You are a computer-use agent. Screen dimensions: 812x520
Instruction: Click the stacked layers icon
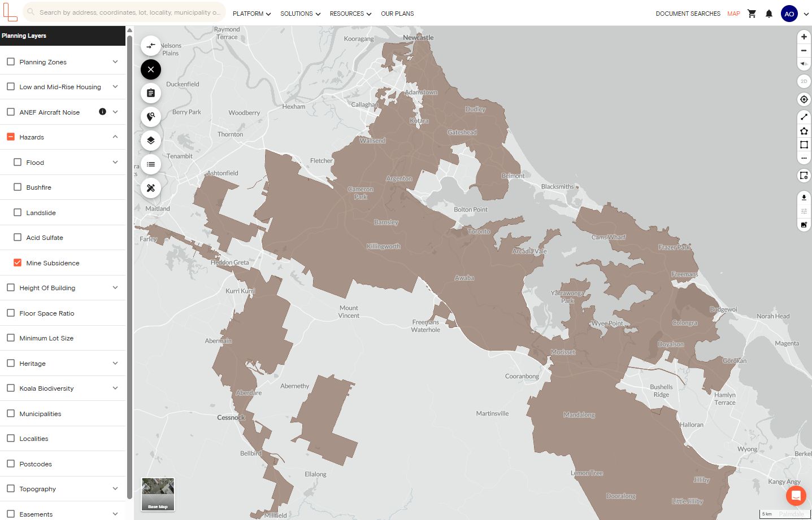pyautogui.click(x=151, y=141)
